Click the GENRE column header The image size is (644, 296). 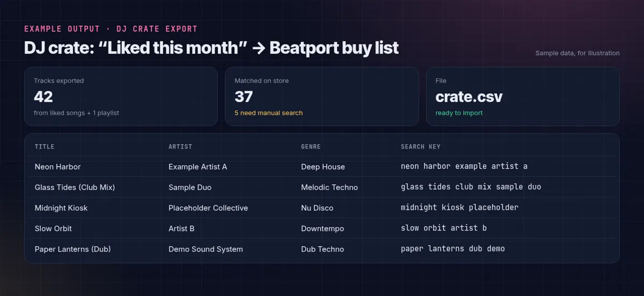tap(311, 146)
